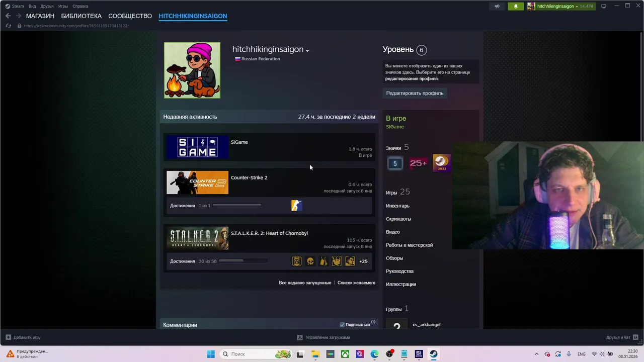644x362 pixels.
Task: Open the Steam menu
Action: point(15,6)
